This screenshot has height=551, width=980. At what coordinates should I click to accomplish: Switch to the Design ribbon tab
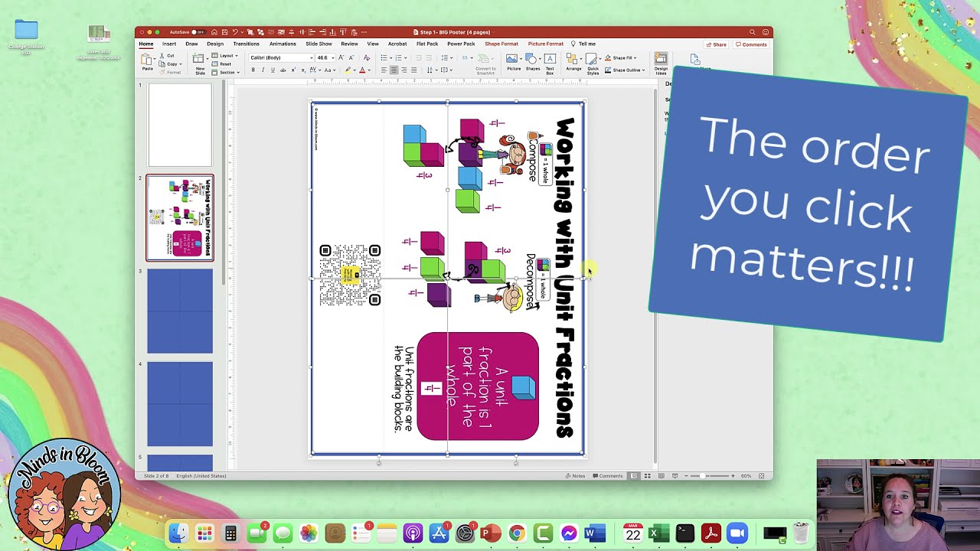[215, 44]
